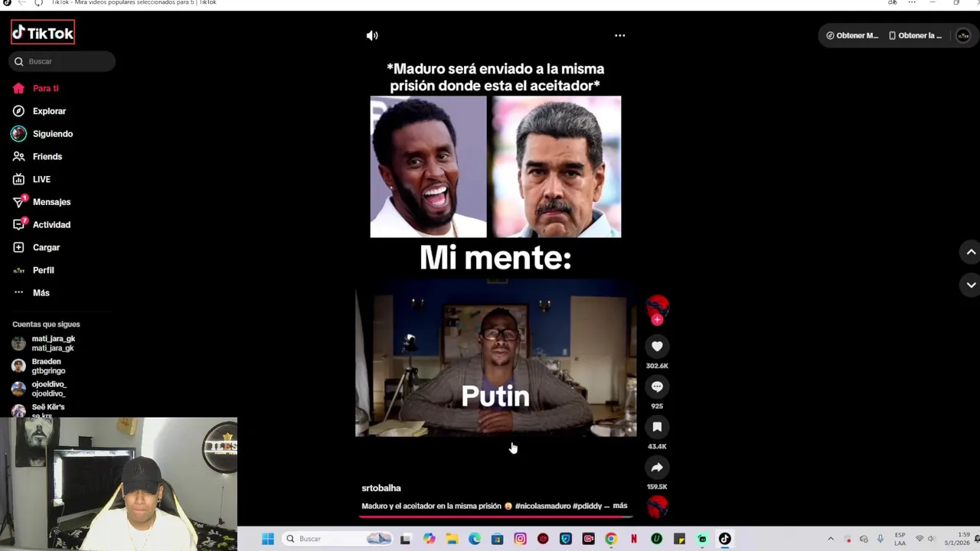Go to next video with down chevron
Screen dimensions: 980x551
(971, 285)
